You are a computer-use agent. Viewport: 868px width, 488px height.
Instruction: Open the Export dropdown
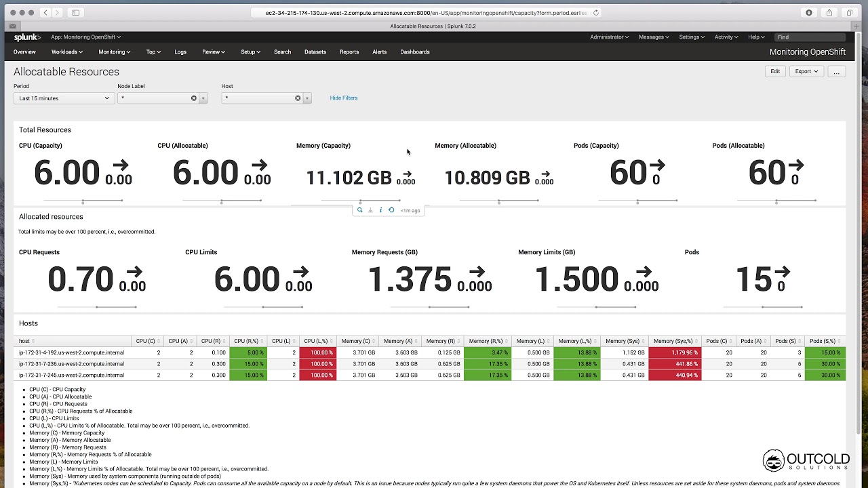tap(806, 71)
